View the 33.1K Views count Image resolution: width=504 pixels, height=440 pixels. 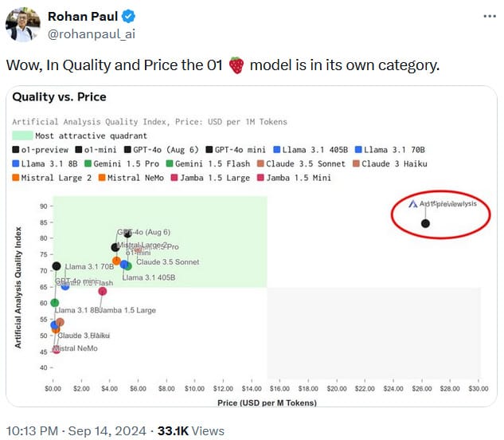pyautogui.click(x=190, y=430)
